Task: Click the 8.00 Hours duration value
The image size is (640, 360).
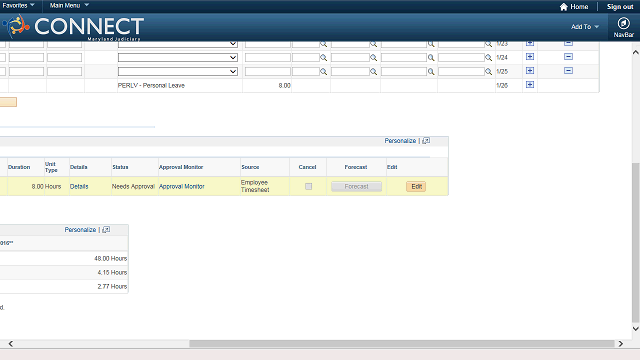Action: [46, 187]
